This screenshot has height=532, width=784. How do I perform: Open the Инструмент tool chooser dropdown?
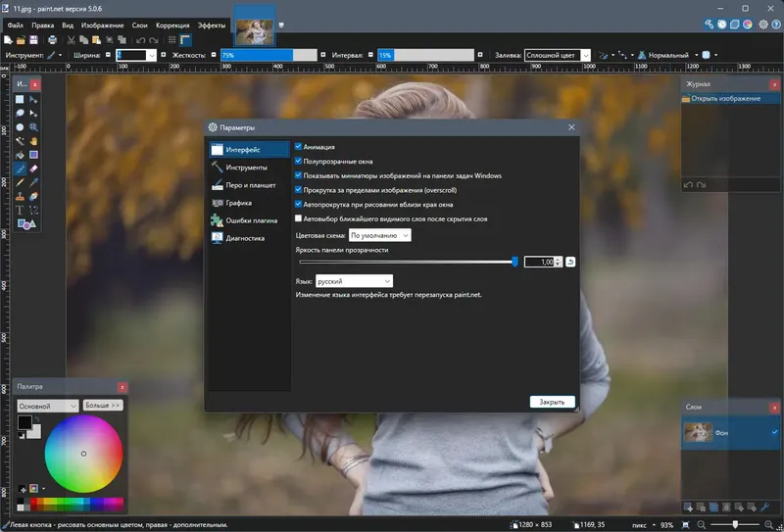click(54, 55)
